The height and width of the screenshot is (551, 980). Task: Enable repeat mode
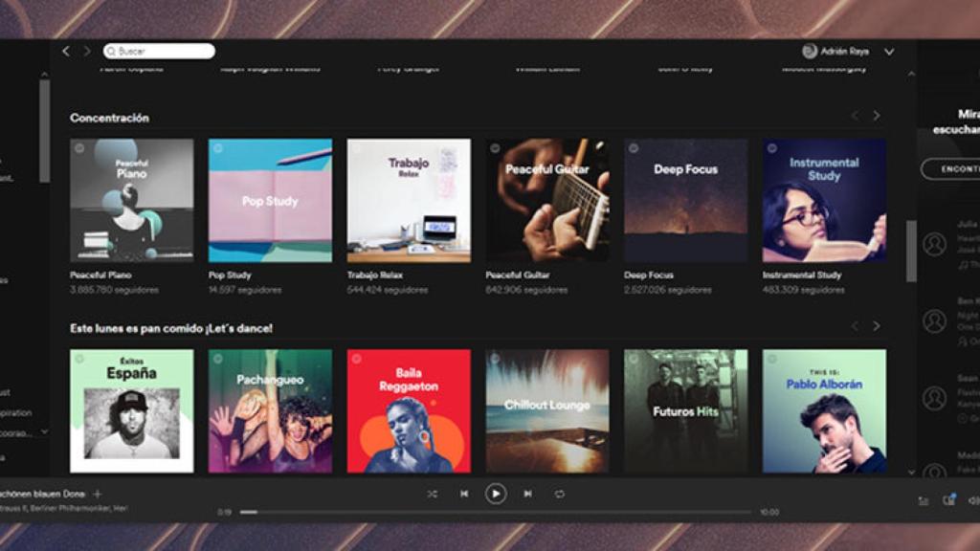(x=560, y=494)
